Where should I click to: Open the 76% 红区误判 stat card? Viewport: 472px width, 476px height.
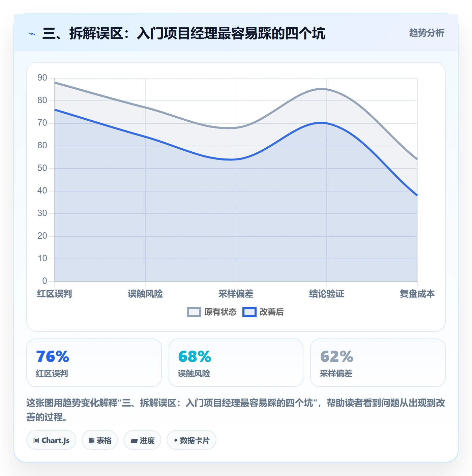click(x=94, y=363)
